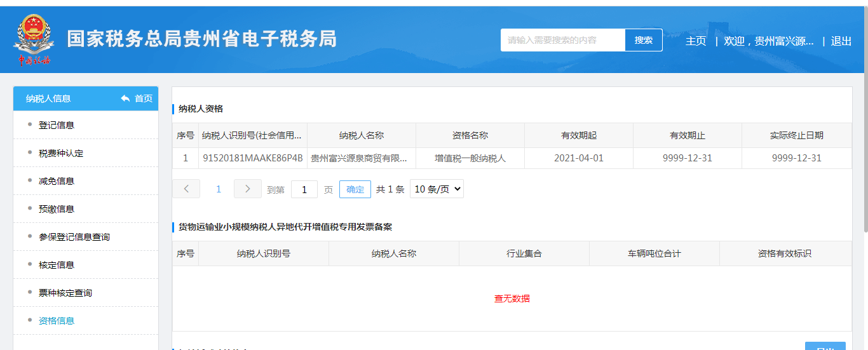
Task: Focus the page number input box
Action: pyautogui.click(x=304, y=189)
